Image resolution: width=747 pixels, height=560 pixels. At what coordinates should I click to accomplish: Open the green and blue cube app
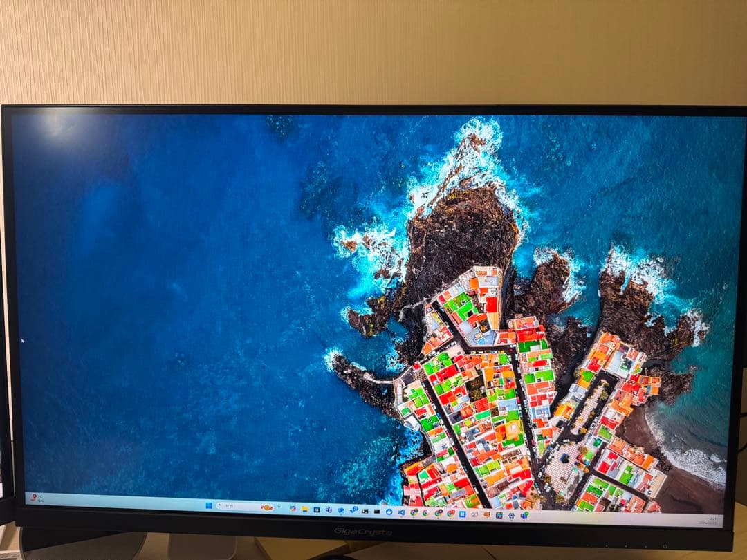(x=524, y=515)
